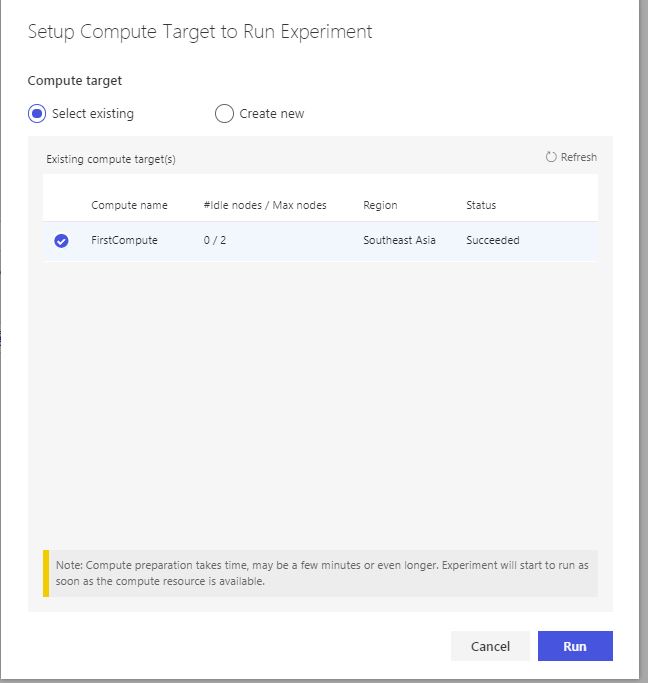
Task: Click the '#Idle nodes / Max nodes' header
Action: (x=265, y=205)
